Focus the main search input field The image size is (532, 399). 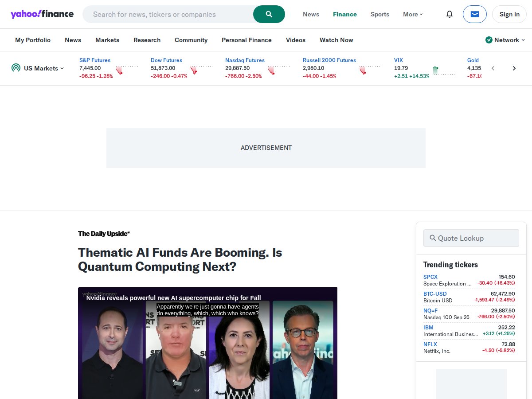(x=168, y=14)
